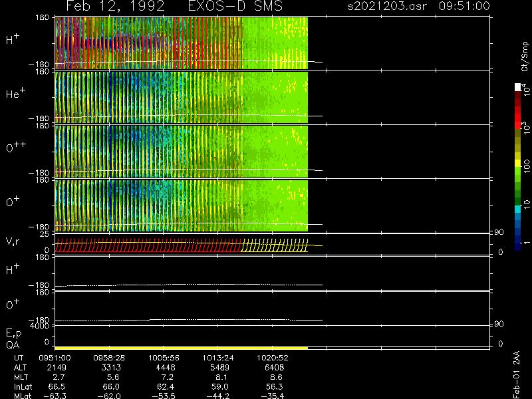Click InLat value "56.3"
Viewport: 532px width, 399px height.
coord(275,386)
